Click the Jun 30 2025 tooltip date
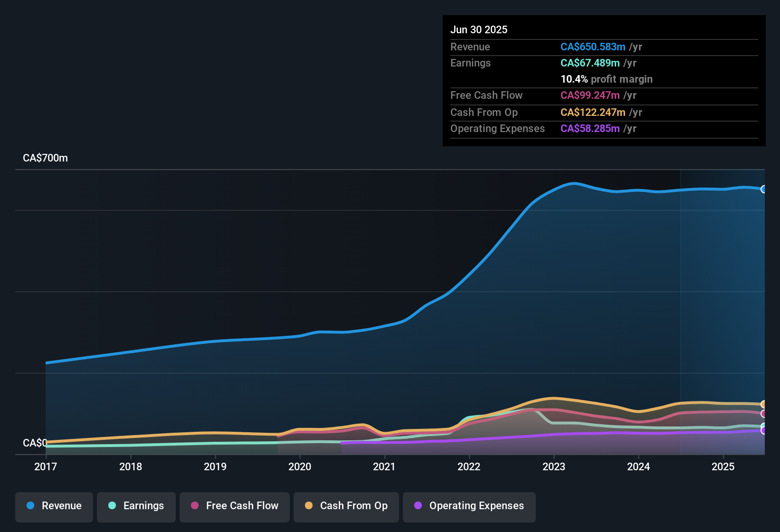Image resolution: width=780 pixels, height=532 pixels. 479,29
